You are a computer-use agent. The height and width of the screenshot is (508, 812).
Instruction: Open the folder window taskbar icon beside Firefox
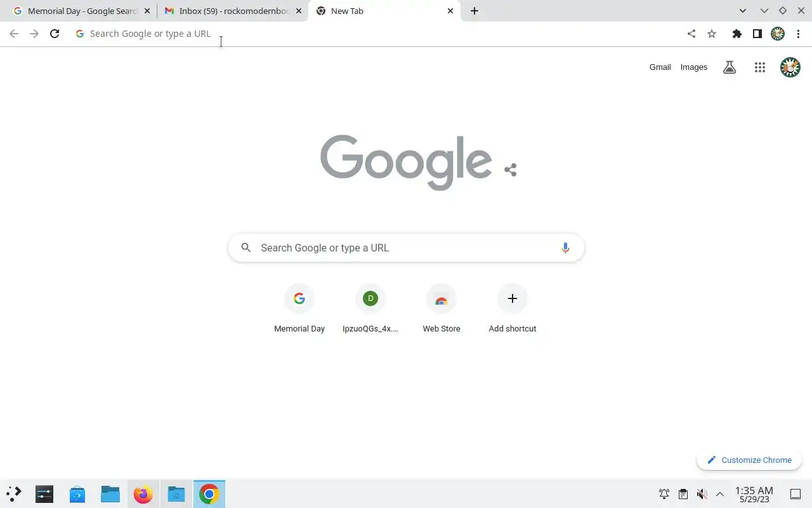[x=176, y=494]
